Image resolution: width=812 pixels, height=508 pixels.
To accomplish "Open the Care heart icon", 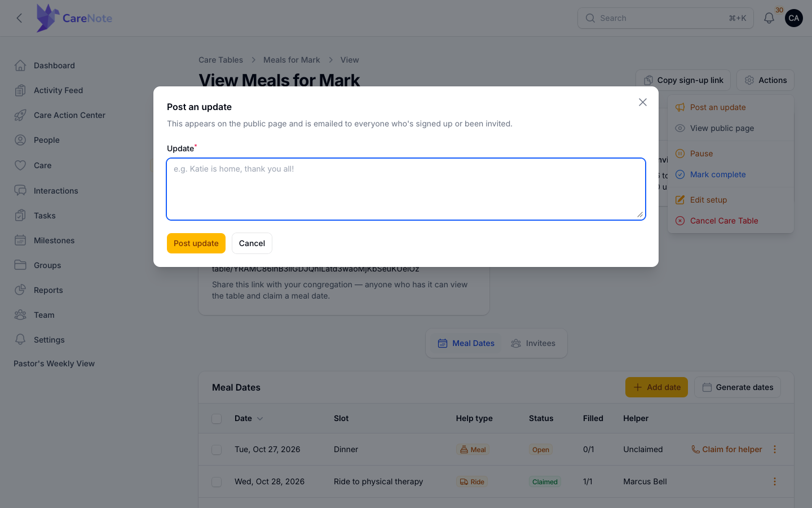I will [x=20, y=165].
